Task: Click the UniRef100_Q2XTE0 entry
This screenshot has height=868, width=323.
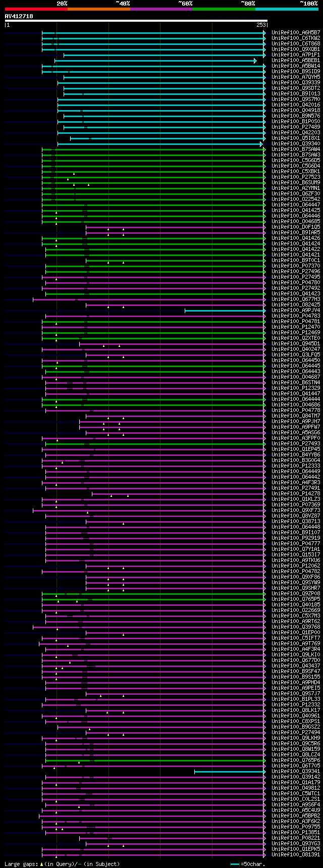Action: click(x=296, y=338)
